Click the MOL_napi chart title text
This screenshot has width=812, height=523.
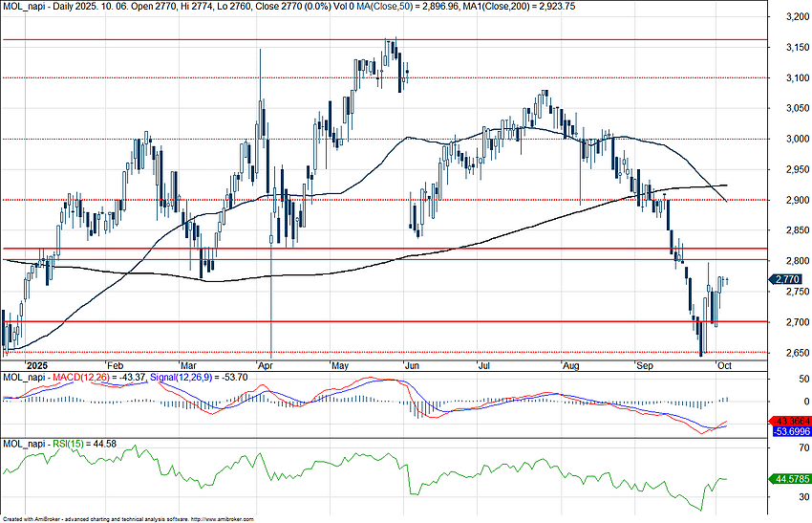pyautogui.click(x=23, y=6)
